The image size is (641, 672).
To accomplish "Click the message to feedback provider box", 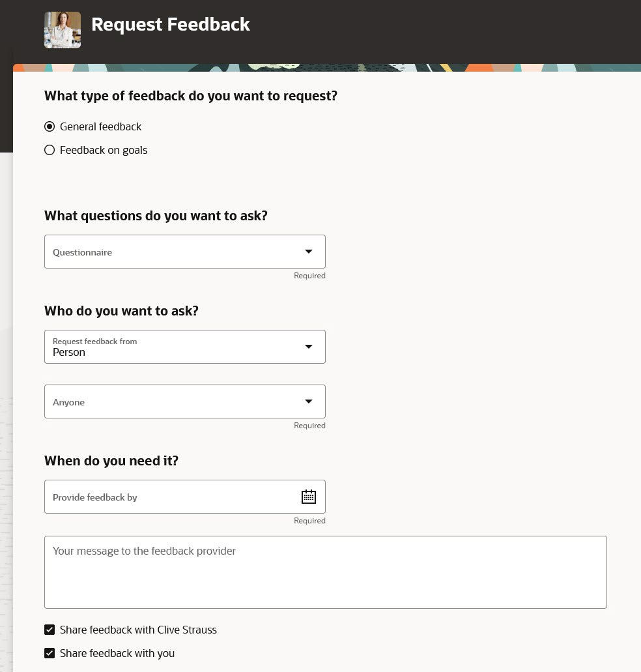I will coord(326,572).
